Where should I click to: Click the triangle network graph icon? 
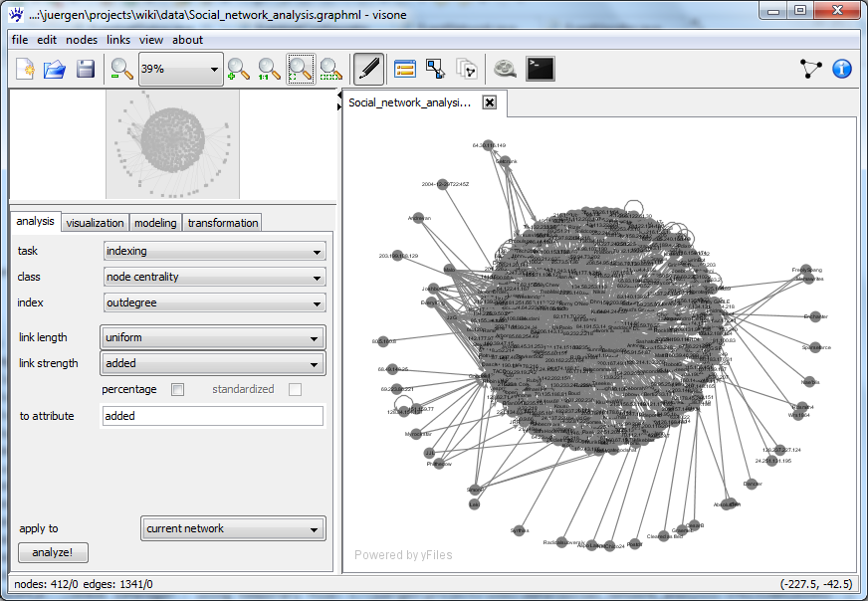[x=811, y=69]
